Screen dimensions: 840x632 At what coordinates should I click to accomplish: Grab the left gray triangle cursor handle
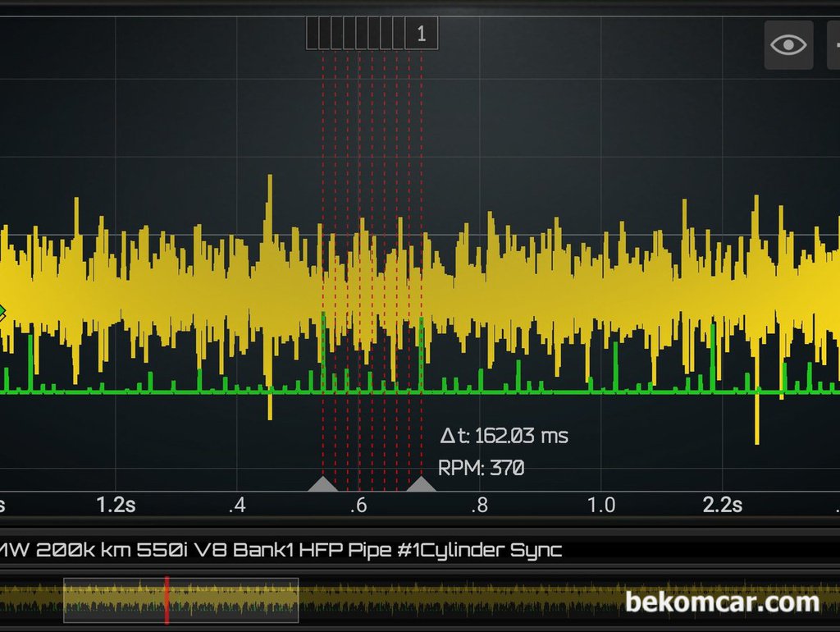click(x=322, y=484)
